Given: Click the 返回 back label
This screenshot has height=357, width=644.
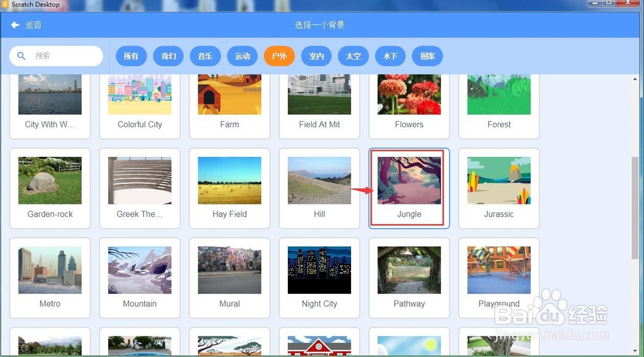Looking at the screenshot, I should [33, 25].
